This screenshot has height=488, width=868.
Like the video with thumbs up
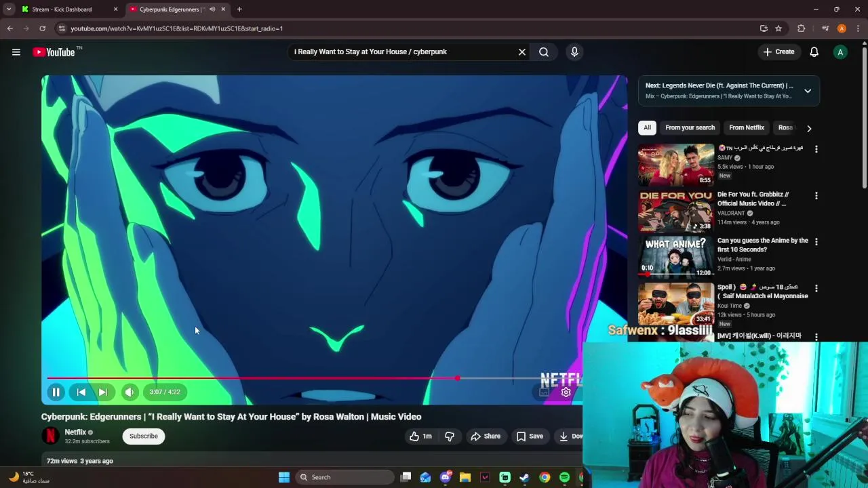point(420,436)
